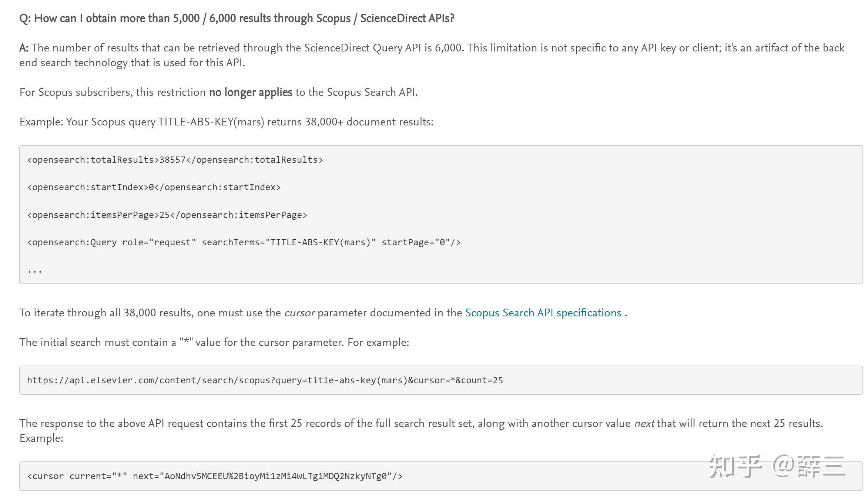The image size is (868, 501).
Task: Click the "The initial search must contain" sentence
Action: click(214, 343)
